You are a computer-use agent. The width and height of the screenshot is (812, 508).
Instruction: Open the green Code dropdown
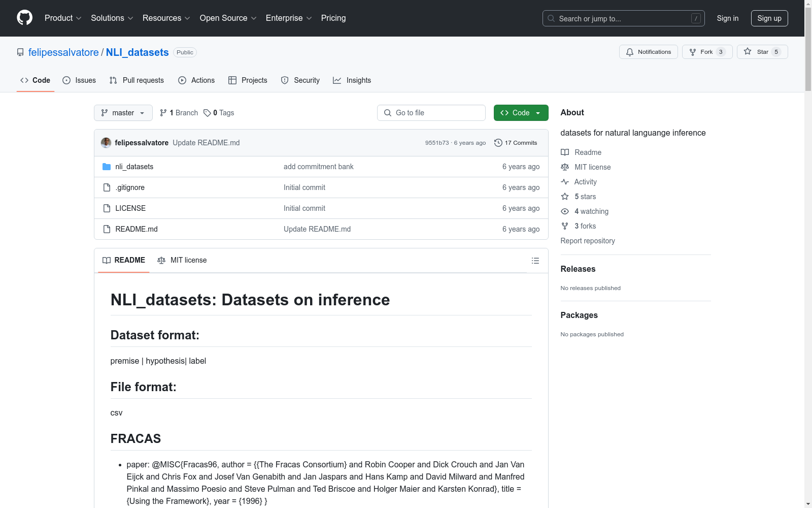tap(521, 113)
